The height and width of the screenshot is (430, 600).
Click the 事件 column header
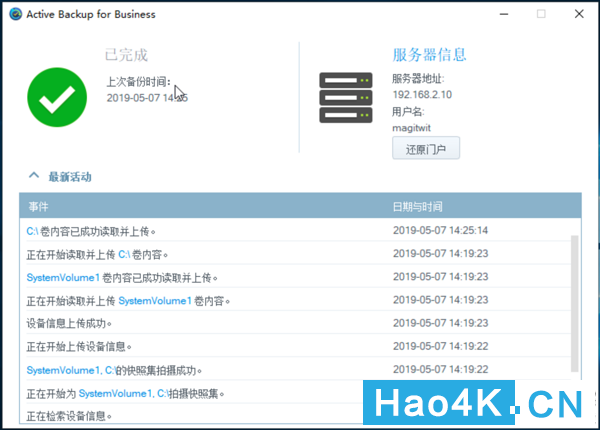click(38, 207)
